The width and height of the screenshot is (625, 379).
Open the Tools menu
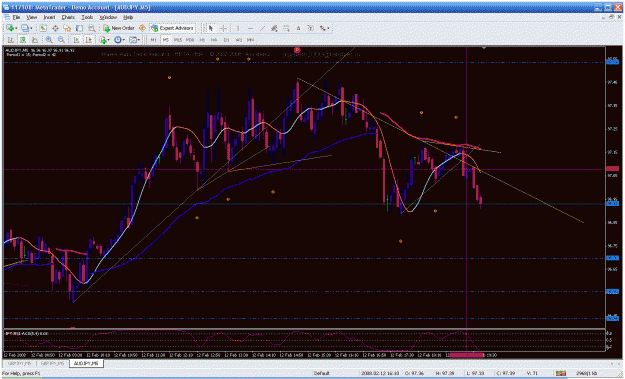(87, 18)
